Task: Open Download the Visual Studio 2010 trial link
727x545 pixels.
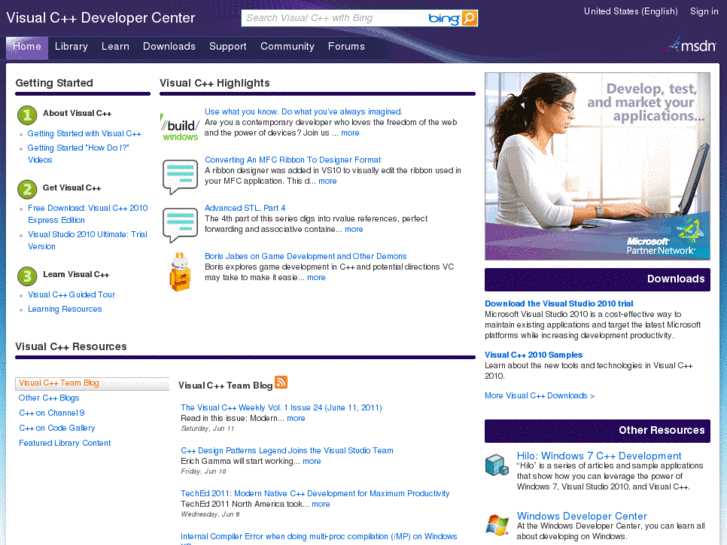Action: (x=559, y=304)
